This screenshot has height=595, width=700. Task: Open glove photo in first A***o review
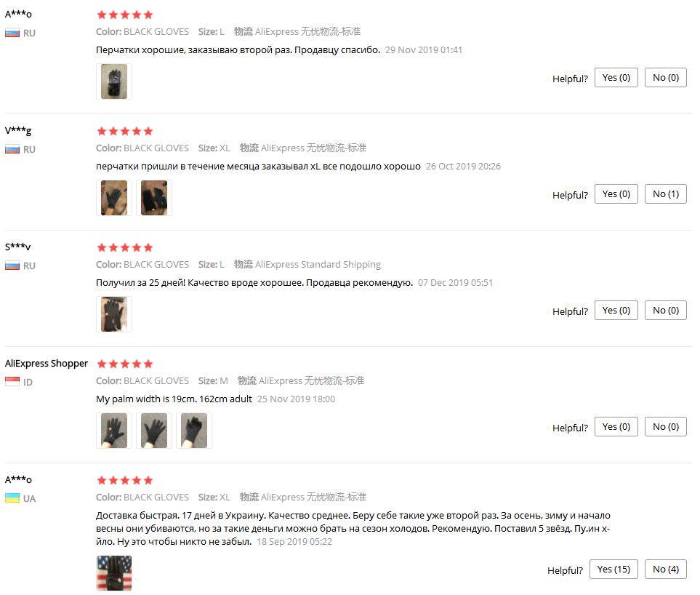114,81
